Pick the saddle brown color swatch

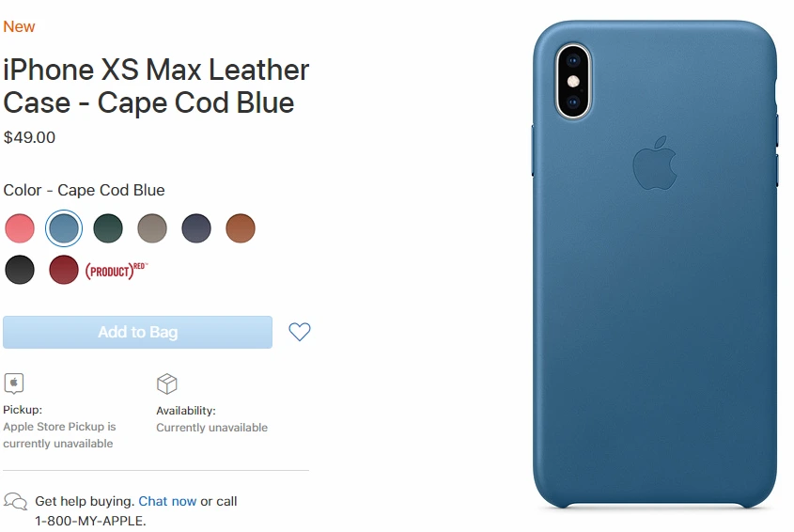click(240, 228)
